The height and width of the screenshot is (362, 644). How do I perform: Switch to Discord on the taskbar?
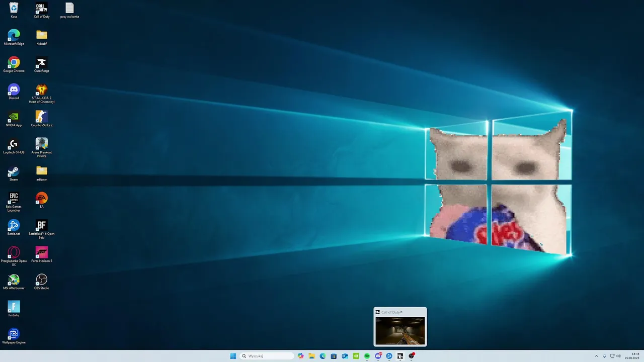coord(378,356)
